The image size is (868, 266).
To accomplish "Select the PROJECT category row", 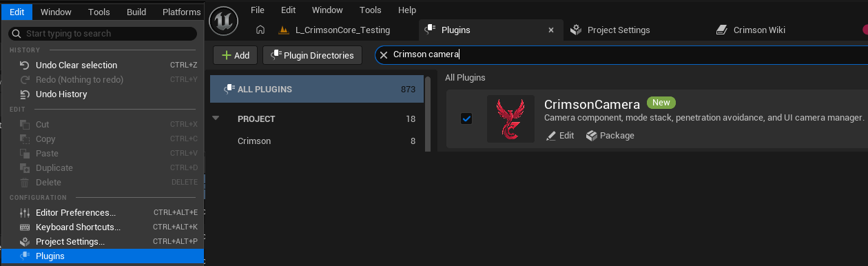I will 317,119.
